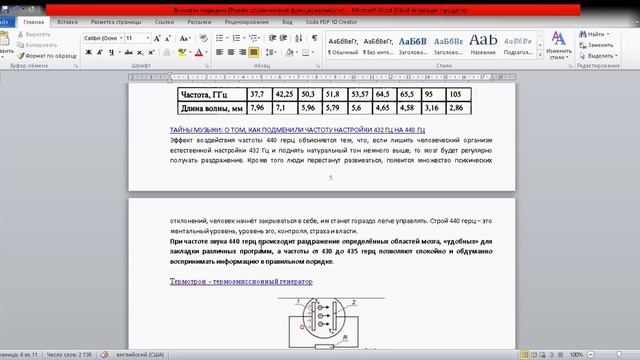Open line spacing options
This screenshot has height=360, width=640.
point(270,52)
